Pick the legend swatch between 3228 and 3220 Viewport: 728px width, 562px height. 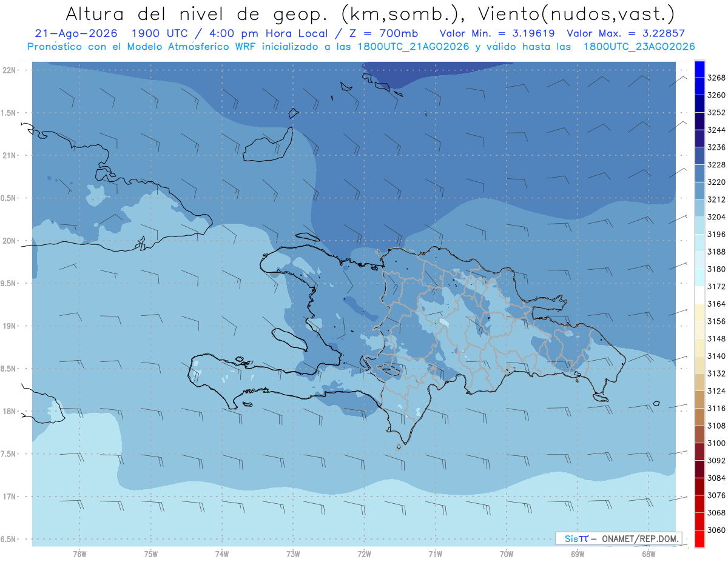[699, 173]
